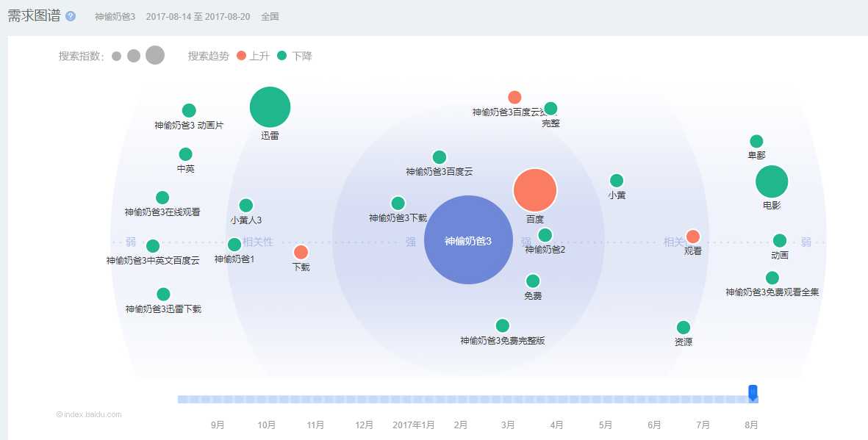Image resolution: width=868 pixels, height=440 pixels.
Task: Jump timeline to 4月
Action: (556, 425)
